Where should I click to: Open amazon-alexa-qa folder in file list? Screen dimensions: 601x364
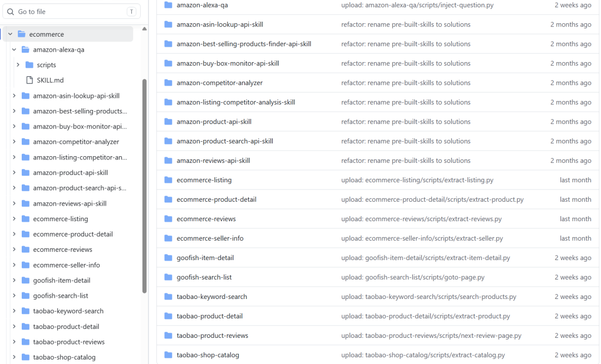(202, 5)
